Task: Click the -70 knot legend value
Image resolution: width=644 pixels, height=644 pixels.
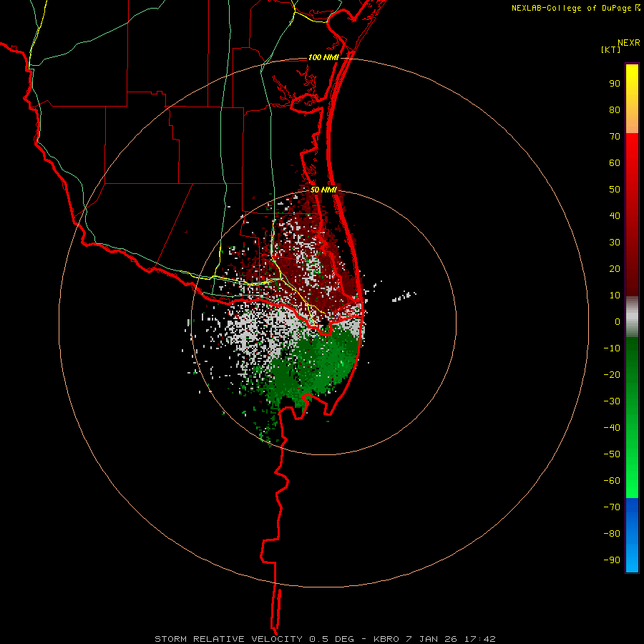Action: [612, 507]
